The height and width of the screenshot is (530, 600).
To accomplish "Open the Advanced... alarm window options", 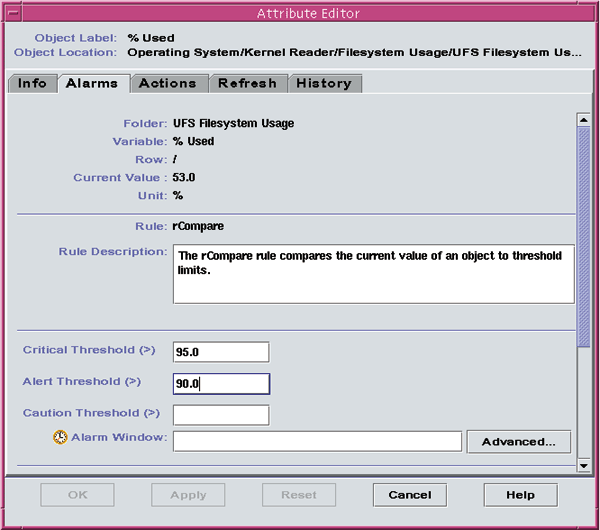I will pos(518,441).
